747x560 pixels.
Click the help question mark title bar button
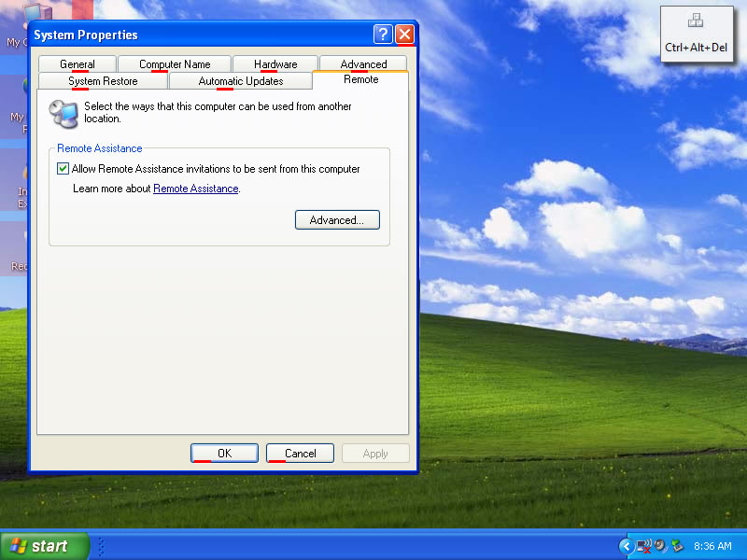click(383, 35)
